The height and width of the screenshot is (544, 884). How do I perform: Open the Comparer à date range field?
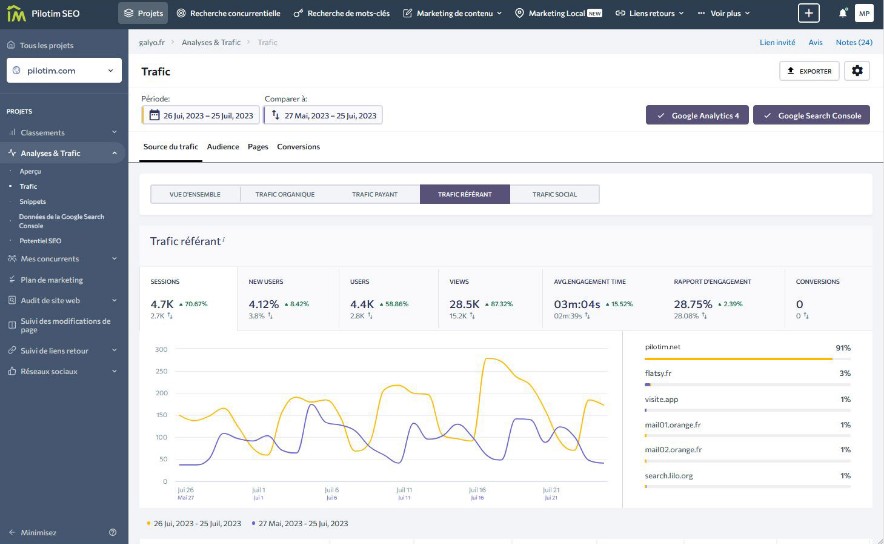tap(323, 115)
